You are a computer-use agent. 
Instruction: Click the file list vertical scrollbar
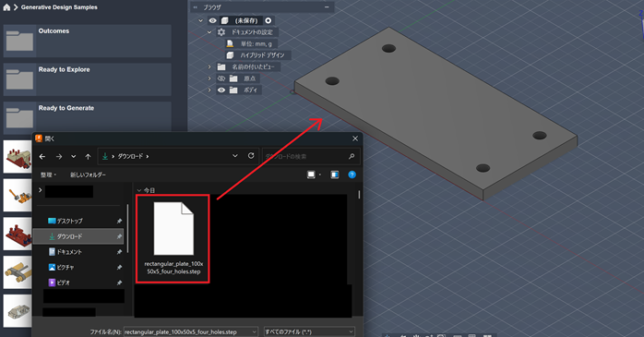(360, 194)
